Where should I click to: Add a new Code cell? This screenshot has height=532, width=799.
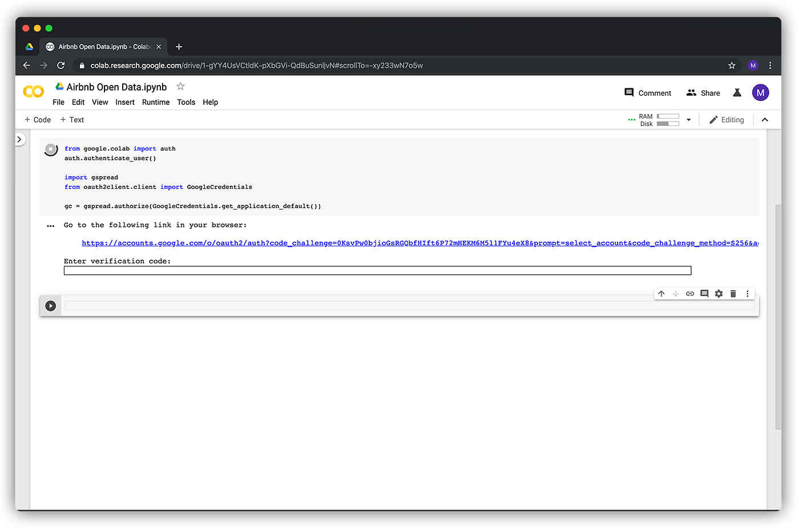(38, 120)
